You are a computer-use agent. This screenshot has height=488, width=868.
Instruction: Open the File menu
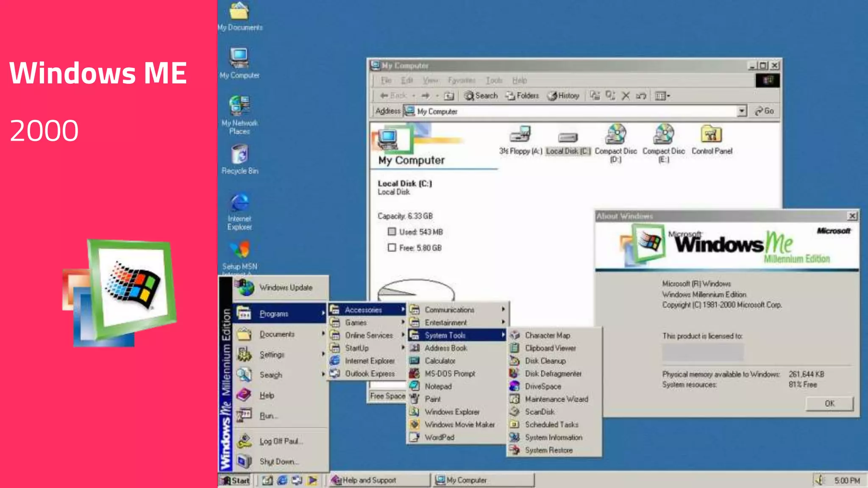(386, 80)
